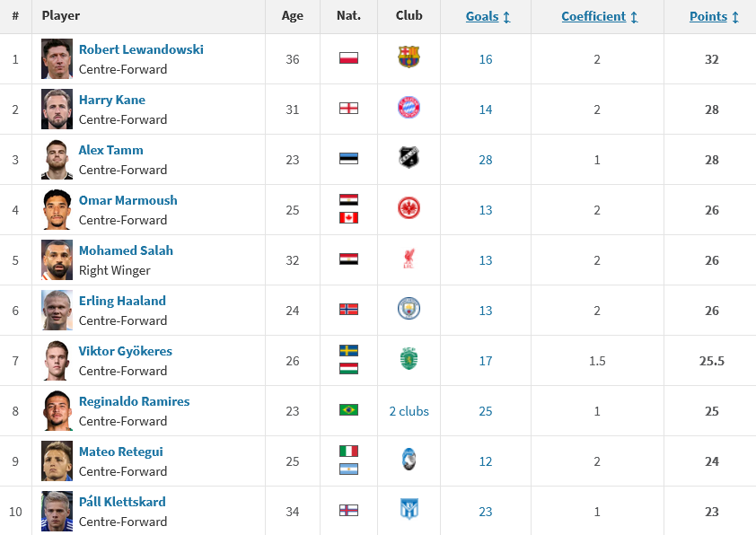Click Mohamed Salah's portrait thumbnail

[57, 259]
